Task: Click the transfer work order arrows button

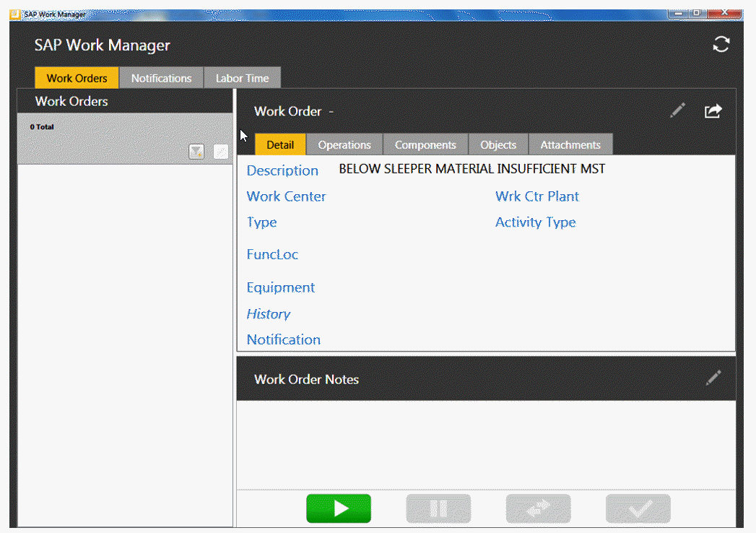Action: click(538, 508)
